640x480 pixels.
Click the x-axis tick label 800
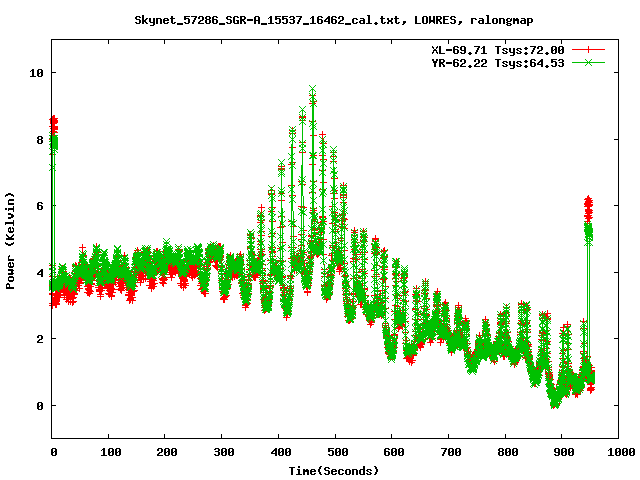(507, 452)
